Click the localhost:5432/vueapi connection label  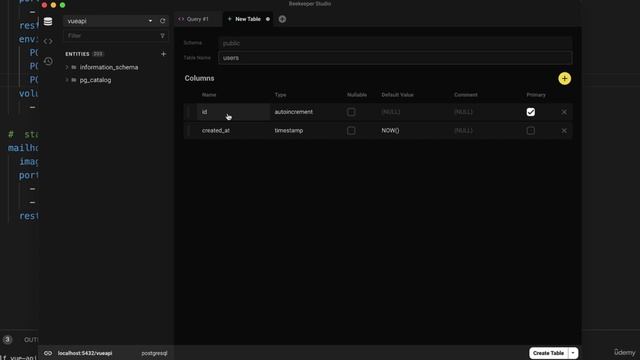tap(85, 353)
